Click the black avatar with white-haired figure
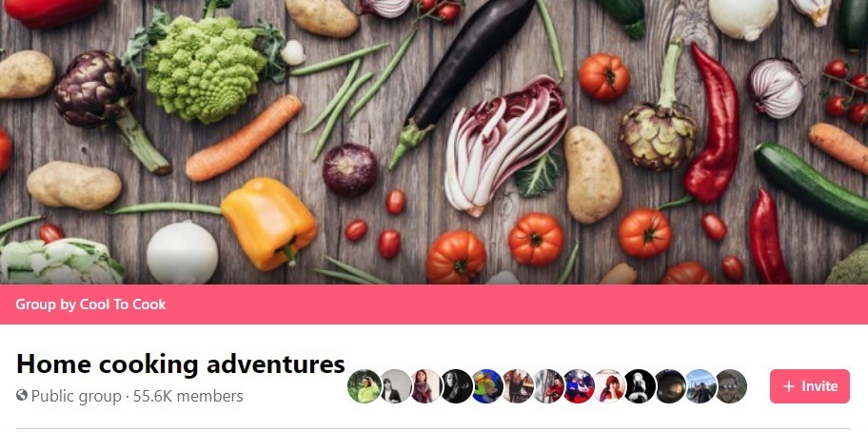The width and height of the screenshot is (868, 432). [640, 386]
